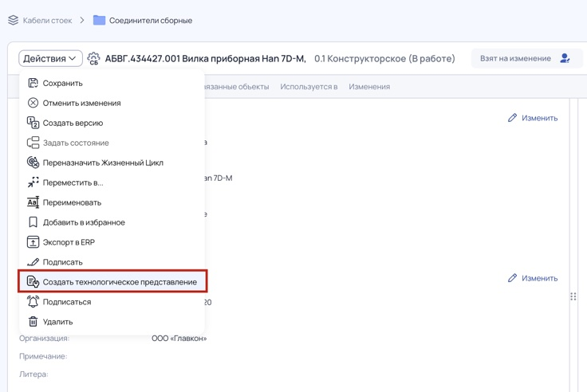
Task: Click pencil icon of lower Изменить
Action: tap(512, 278)
